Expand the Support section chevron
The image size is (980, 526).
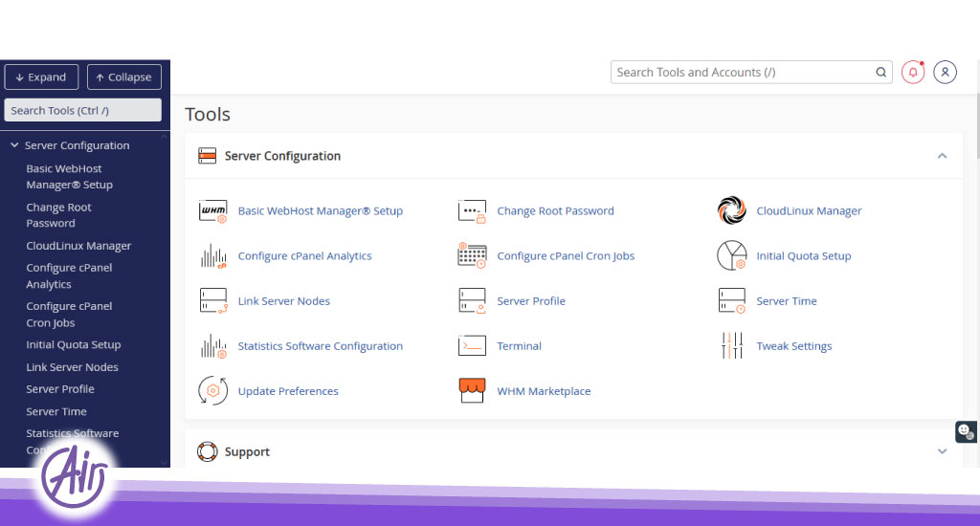coord(942,451)
